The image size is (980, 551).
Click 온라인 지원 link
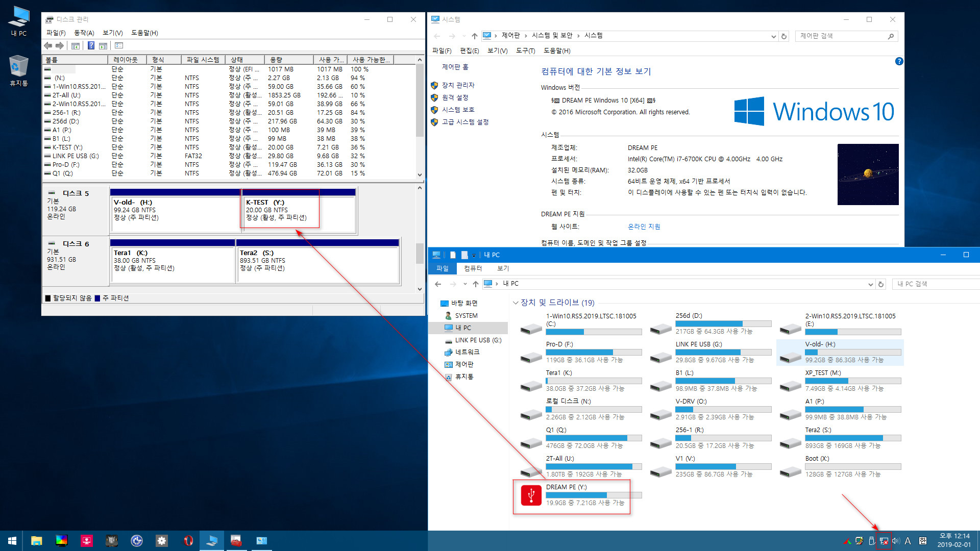coord(644,227)
